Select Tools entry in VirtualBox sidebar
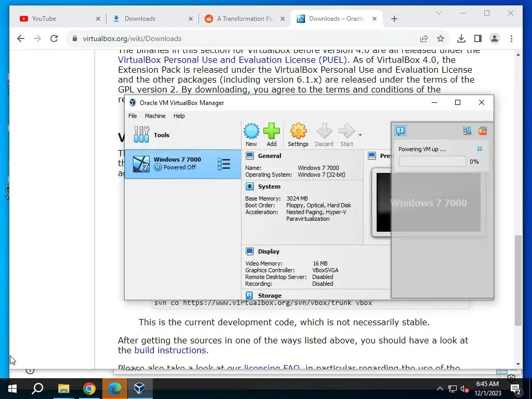Image resolution: width=532 pixels, height=399 pixels. (x=183, y=135)
